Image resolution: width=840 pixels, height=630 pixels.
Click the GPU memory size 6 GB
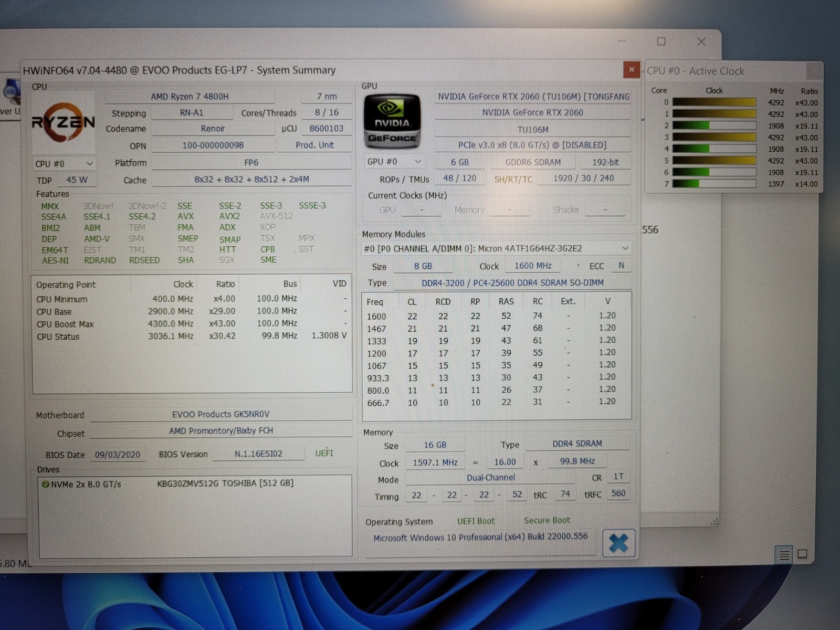coord(459,162)
